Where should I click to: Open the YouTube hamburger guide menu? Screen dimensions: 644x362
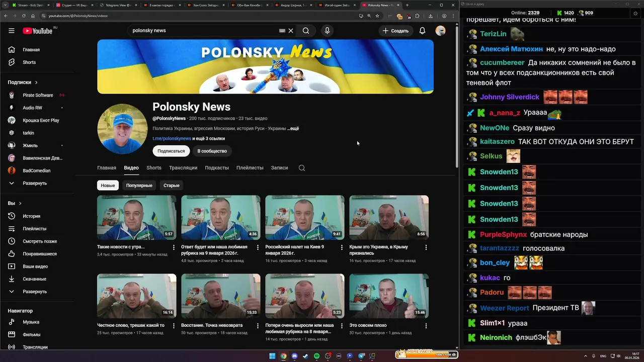[x=12, y=31]
